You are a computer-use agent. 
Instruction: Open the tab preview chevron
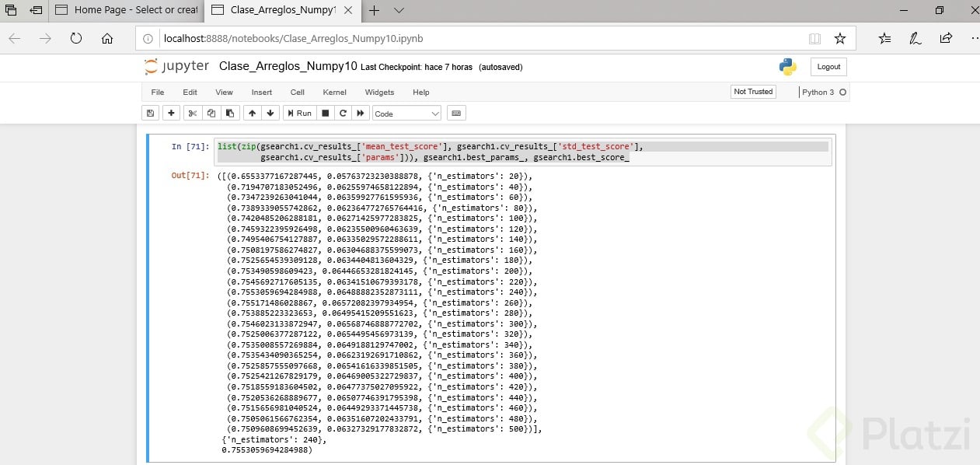pyautogui.click(x=399, y=11)
